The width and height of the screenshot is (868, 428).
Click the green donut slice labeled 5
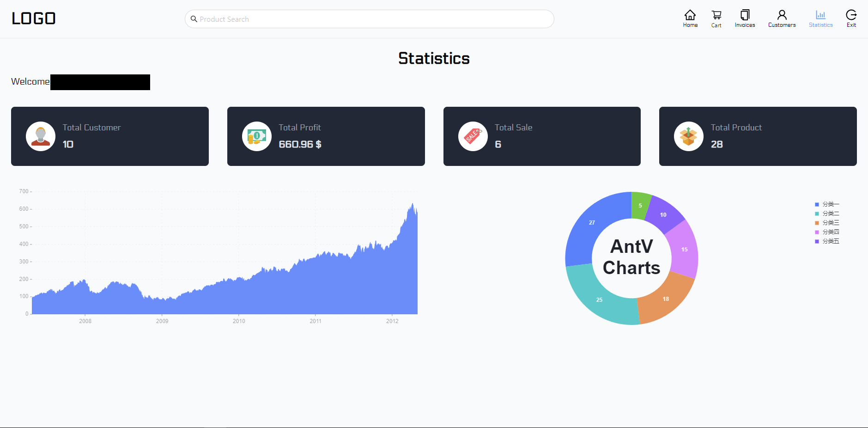(x=640, y=205)
